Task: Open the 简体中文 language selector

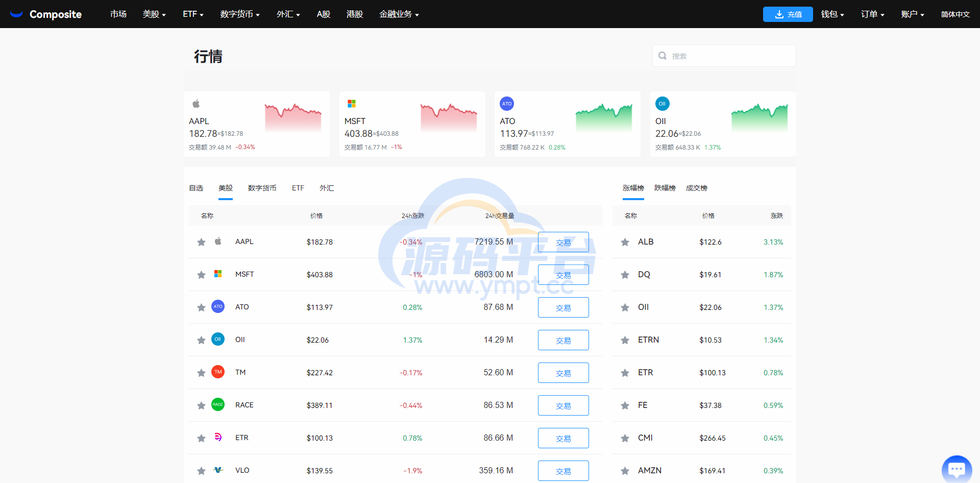Action: pyautogui.click(x=955, y=14)
